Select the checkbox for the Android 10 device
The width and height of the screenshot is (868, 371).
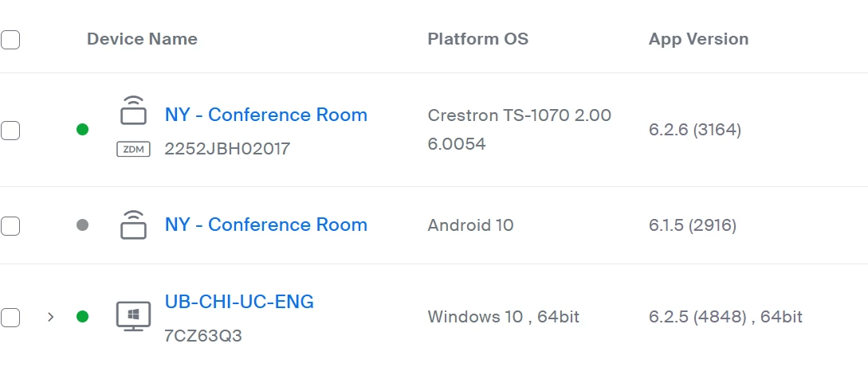pyautogui.click(x=10, y=226)
